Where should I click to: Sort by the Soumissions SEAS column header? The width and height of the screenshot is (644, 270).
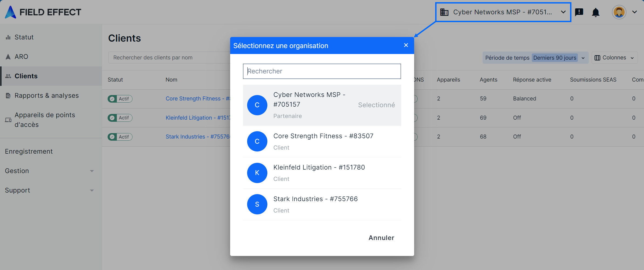(x=593, y=80)
